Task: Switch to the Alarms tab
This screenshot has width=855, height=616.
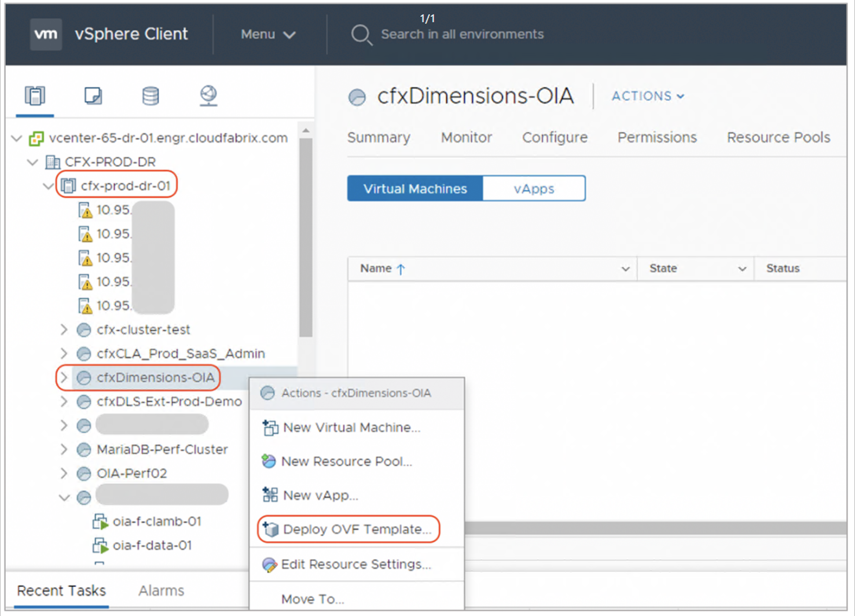Action: tap(161, 590)
